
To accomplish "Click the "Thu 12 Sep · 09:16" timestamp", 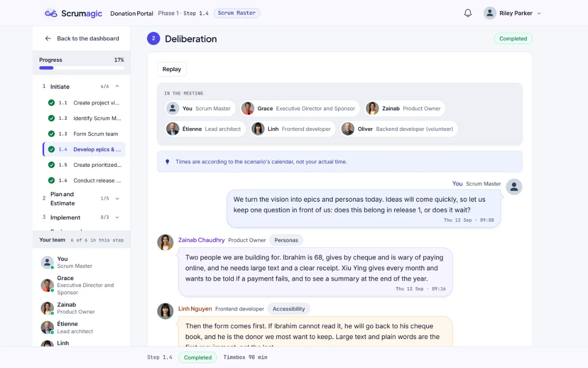I will [x=421, y=289].
